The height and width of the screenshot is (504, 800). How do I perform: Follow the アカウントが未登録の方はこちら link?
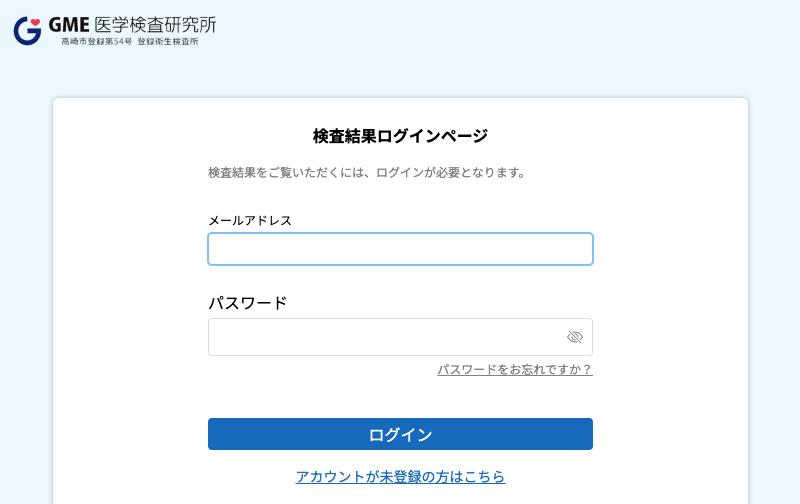tap(400, 477)
